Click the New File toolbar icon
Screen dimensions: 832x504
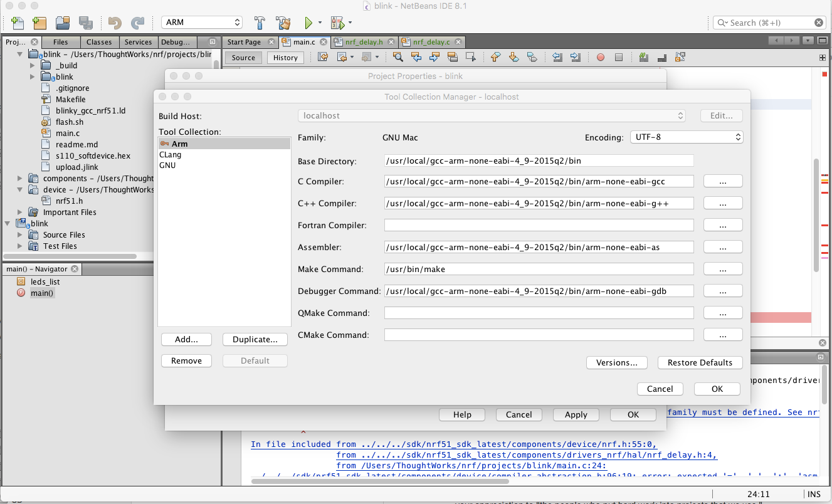point(18,23)
